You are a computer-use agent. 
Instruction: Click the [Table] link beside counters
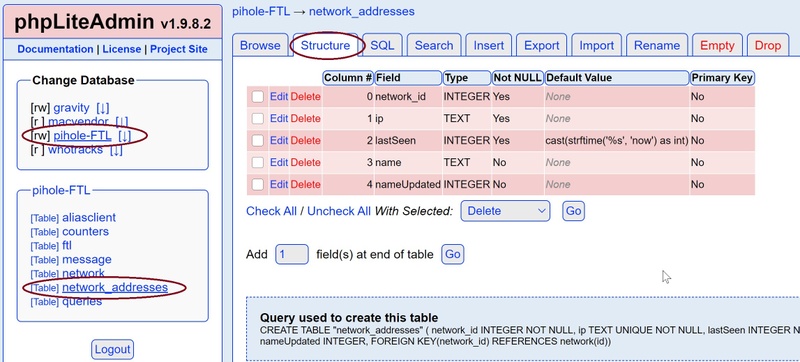[45, 232]
